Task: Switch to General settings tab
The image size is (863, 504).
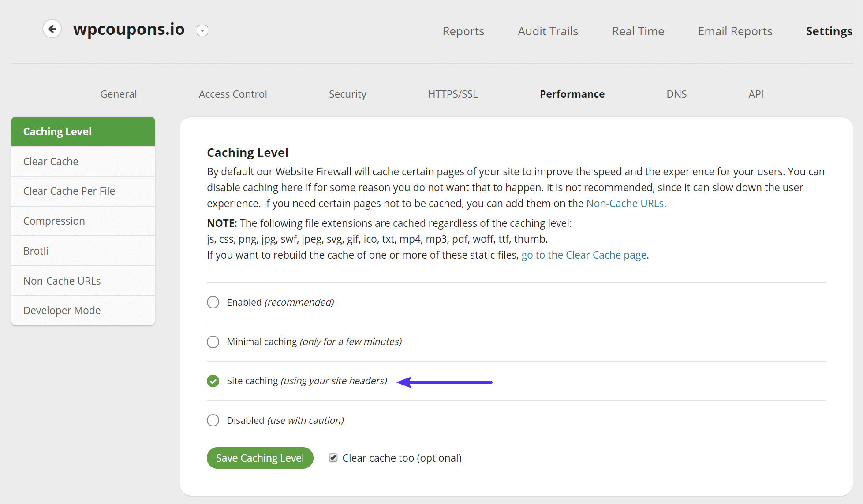Action: [x=118, y=93]
